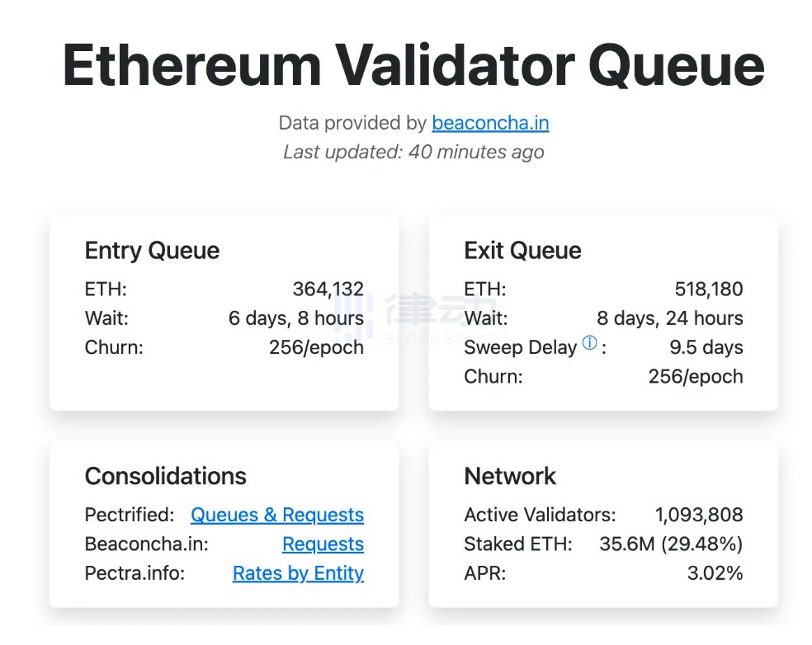Image resolution: width=812 pixels, height=645 pixels.
Task: Click the Exit Queue card heading
Action: coord(522,251)
